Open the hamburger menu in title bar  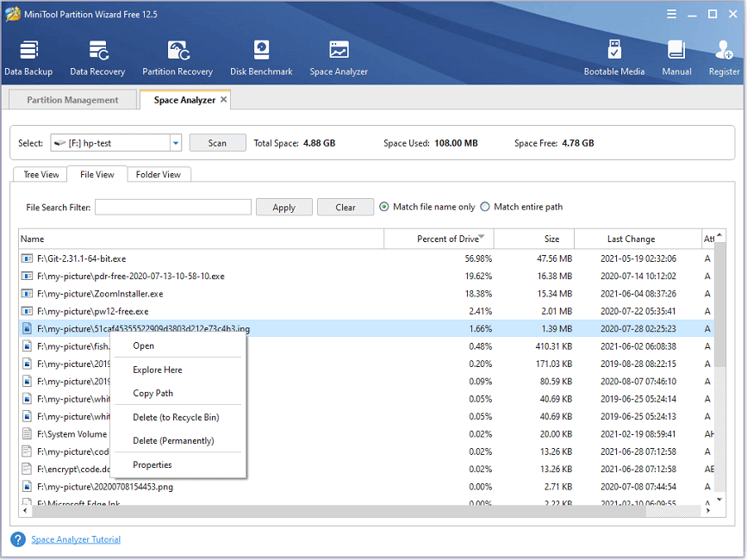pos(672,15)
